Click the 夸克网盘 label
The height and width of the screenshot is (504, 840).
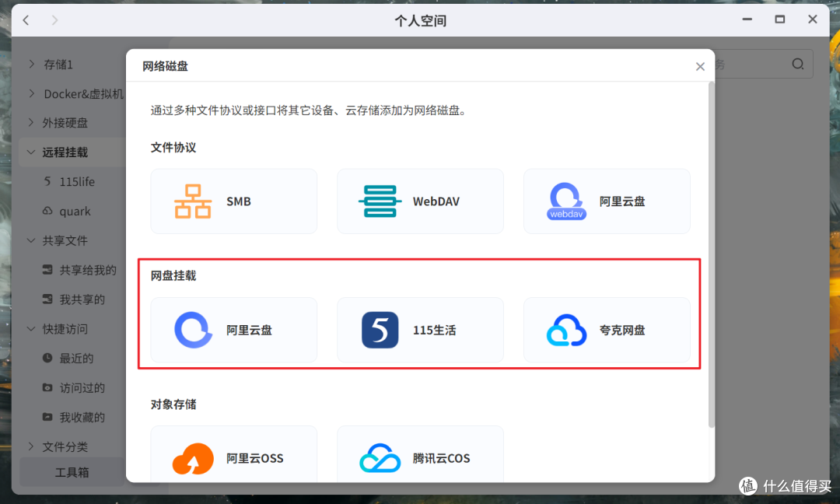coord(622,330)
